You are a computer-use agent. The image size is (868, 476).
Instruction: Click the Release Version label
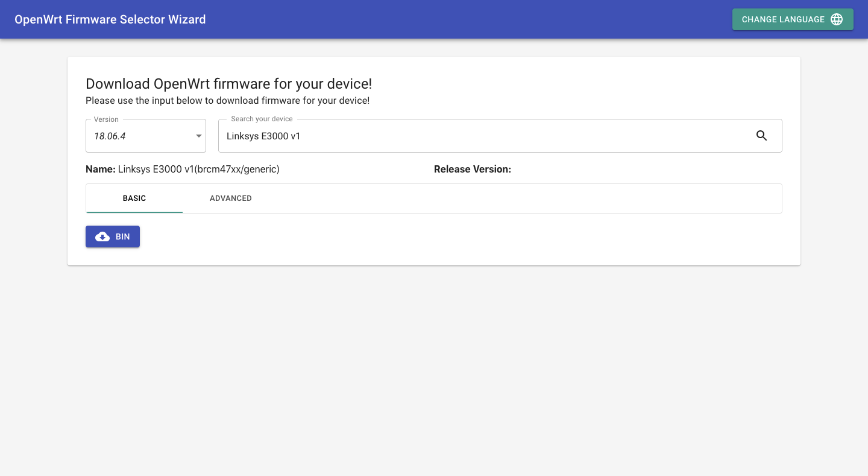pos(473,170)
